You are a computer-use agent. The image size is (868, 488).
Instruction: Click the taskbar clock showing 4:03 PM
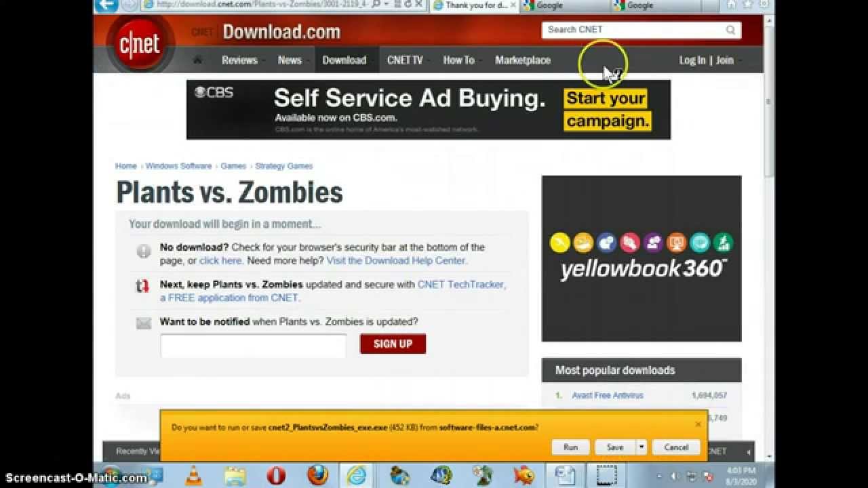click(741, 476)
